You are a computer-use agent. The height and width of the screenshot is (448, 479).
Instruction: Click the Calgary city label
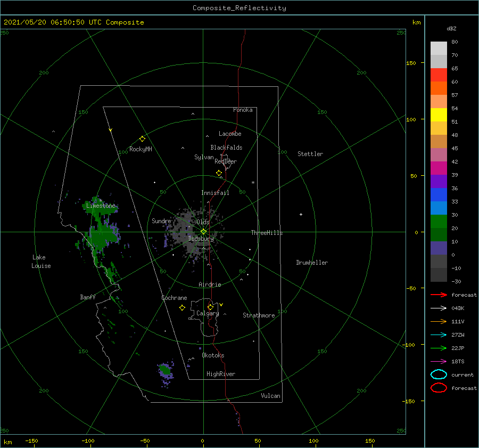tap(208, 313)
